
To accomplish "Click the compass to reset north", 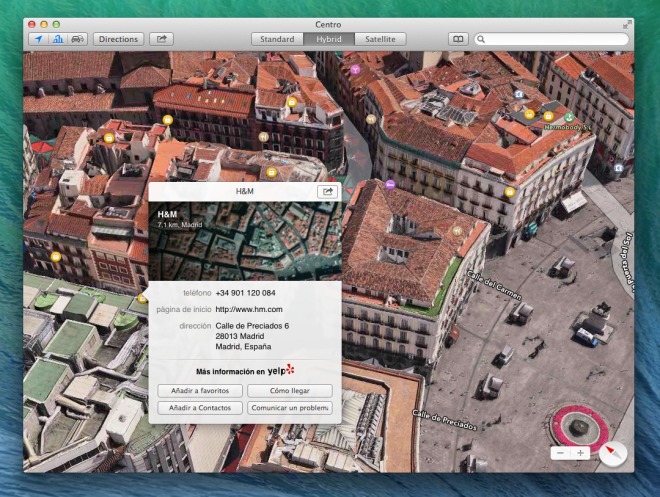I will [x=613, y=454].
